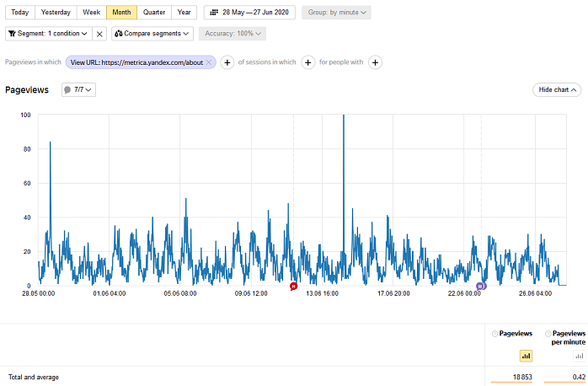This screenshot has width=588, height=386.
Task: Open the Segment: 1 condition dropdown
Action: 47,34
